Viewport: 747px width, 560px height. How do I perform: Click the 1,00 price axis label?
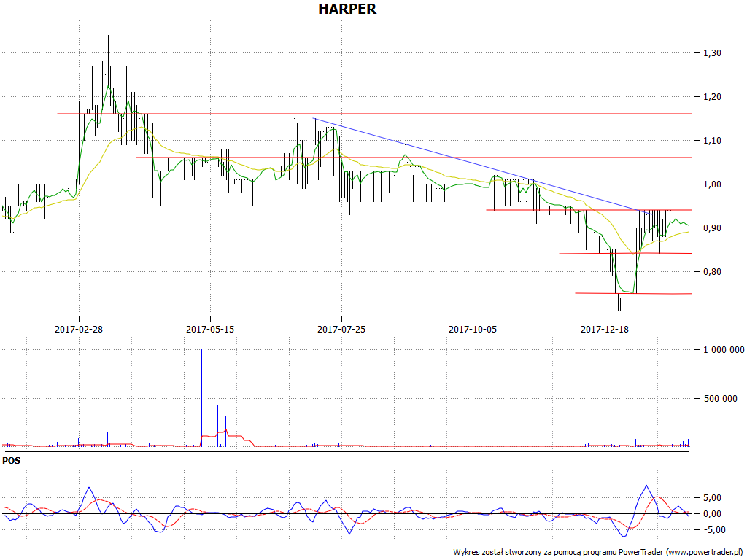(x=712, y=184)
